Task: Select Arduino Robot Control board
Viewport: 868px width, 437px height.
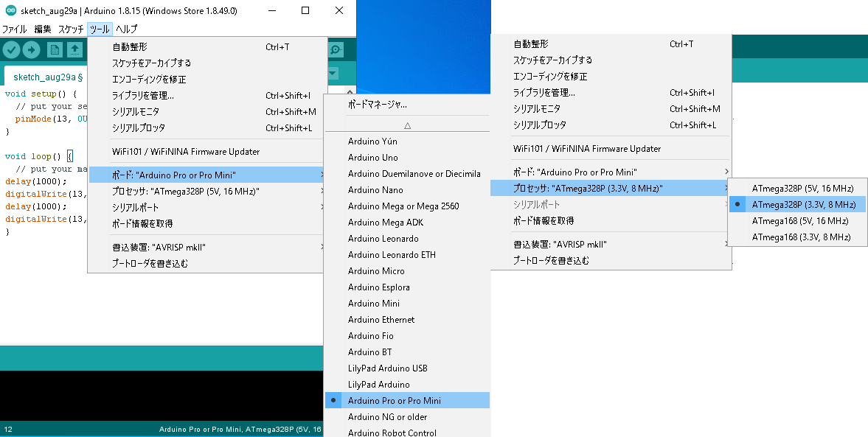Action: pyautogui.click(x=407, y=432)
